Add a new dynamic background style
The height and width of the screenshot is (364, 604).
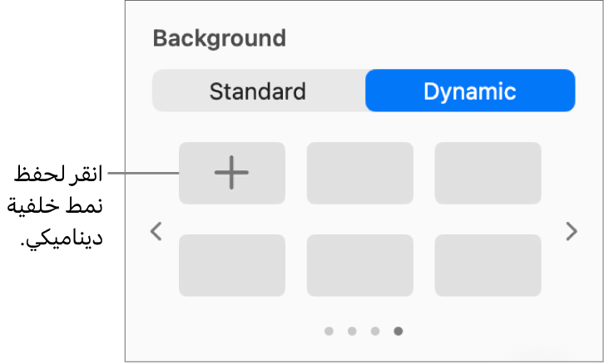point(231,173)
